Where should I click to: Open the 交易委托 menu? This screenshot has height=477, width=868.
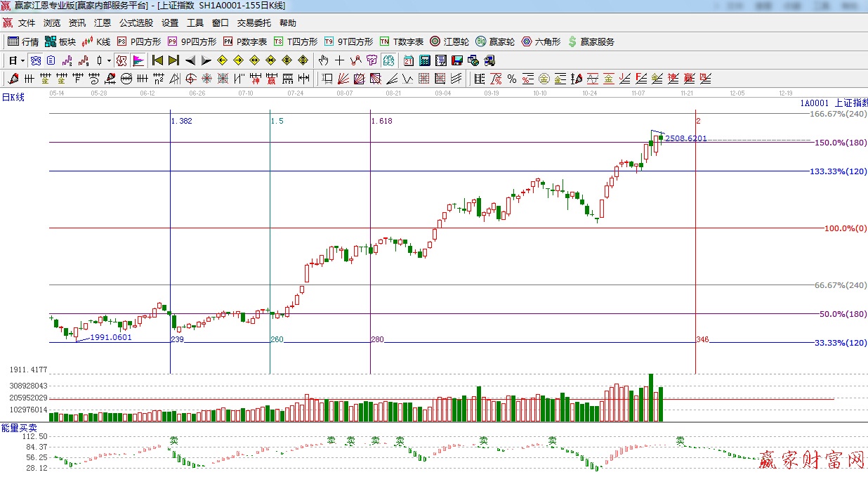pos(254,23)
